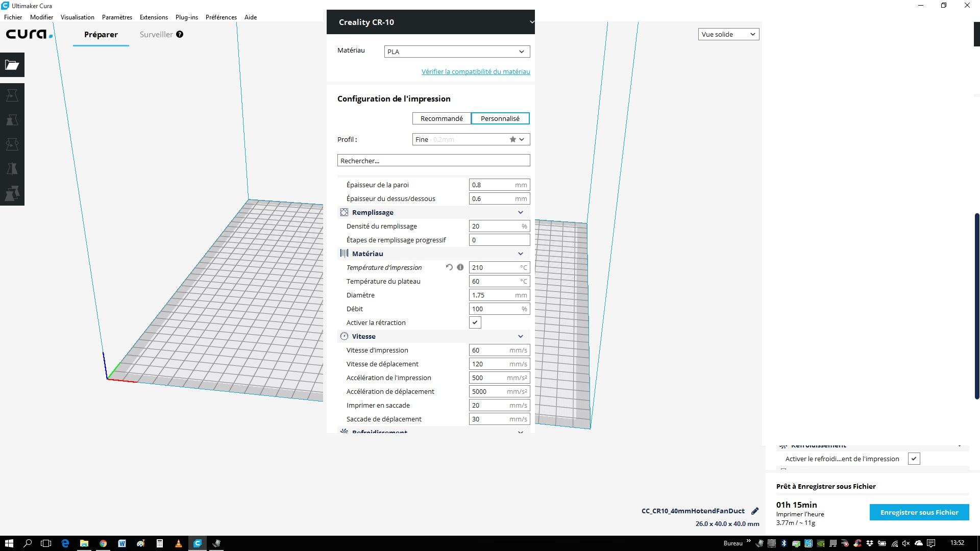Click the info icon for Température d'impression
Image resolution: width=980 pixels, height=551 pixels.
point(460,267)
